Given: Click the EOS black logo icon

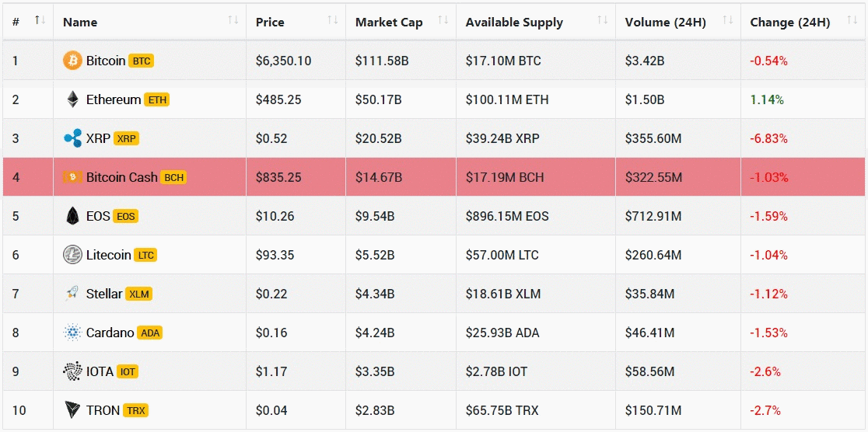Looking at the screenshot, I should click(x=72, y=216).
